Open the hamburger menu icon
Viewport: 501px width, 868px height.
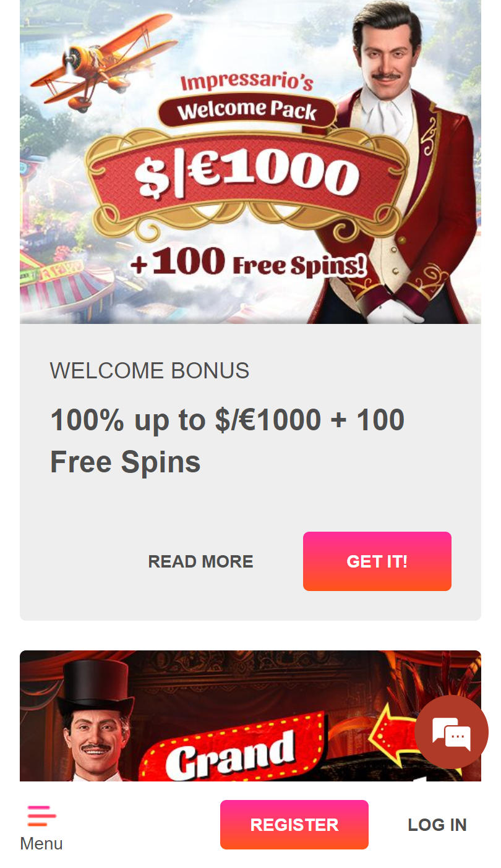(41, 815)
